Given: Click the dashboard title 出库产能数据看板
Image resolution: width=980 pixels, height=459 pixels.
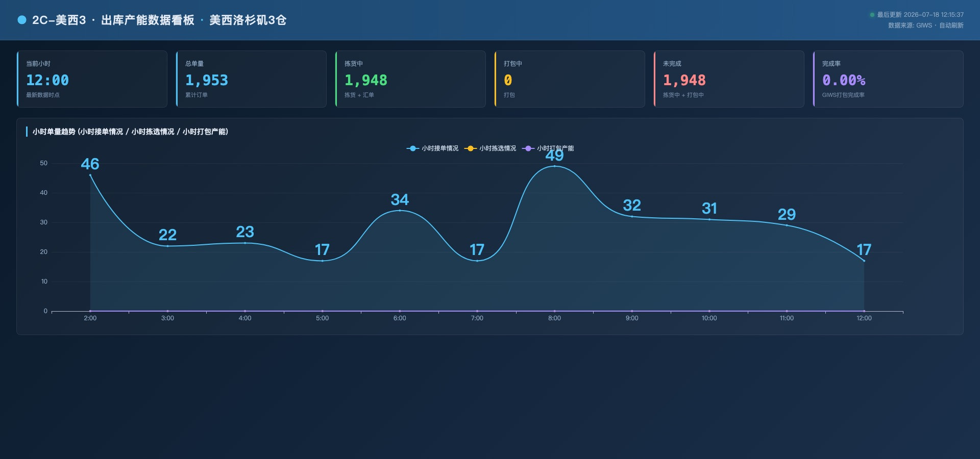Looking at the screenshot, I should click(148, 20).
